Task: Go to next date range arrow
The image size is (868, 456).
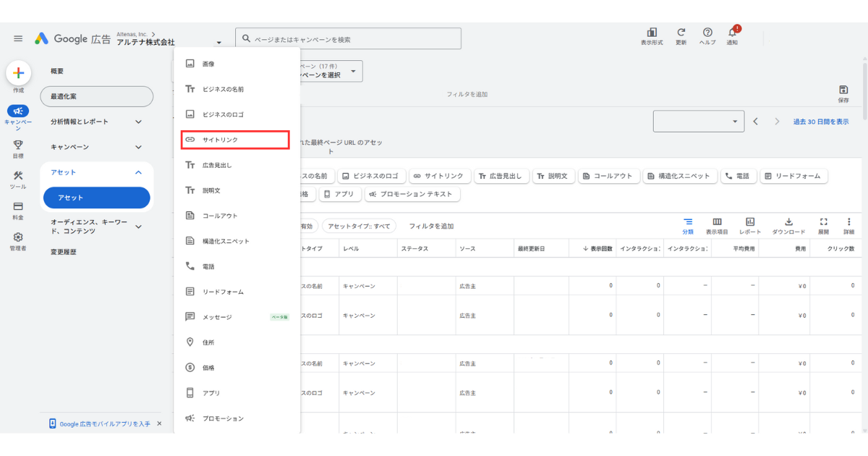Action: (777, 122)
